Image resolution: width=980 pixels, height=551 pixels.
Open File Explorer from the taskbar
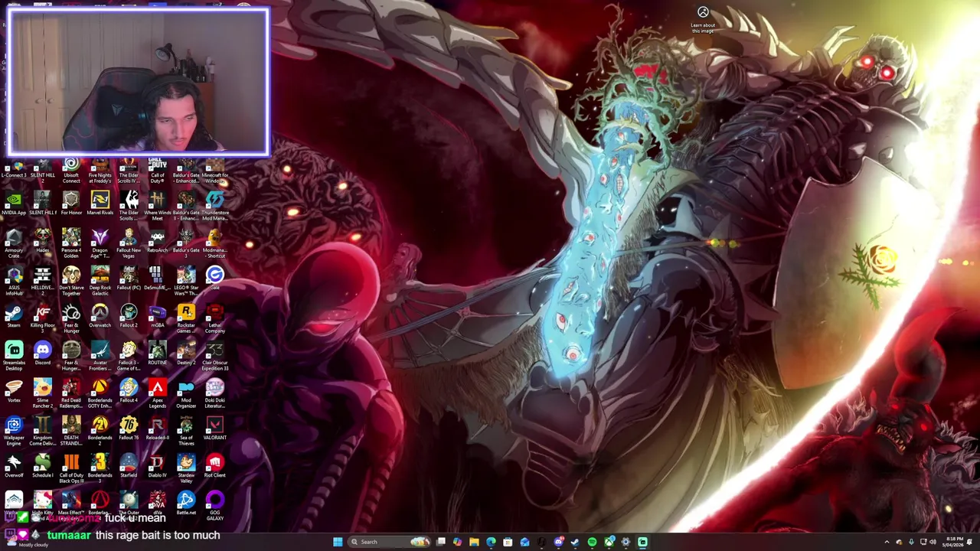click(x=474, y=542)
